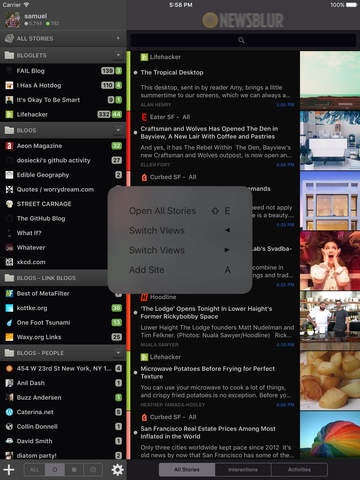Click the Waxy.org Links feed icon

pos(9,337)
